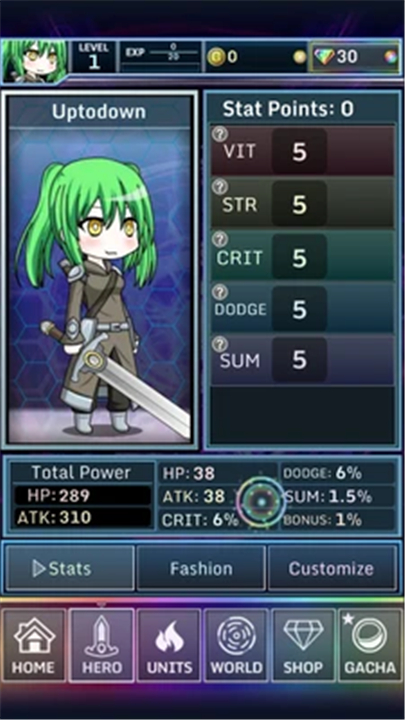Go to the WORLD portal icon
405x720 pixels.
point(236,645)
